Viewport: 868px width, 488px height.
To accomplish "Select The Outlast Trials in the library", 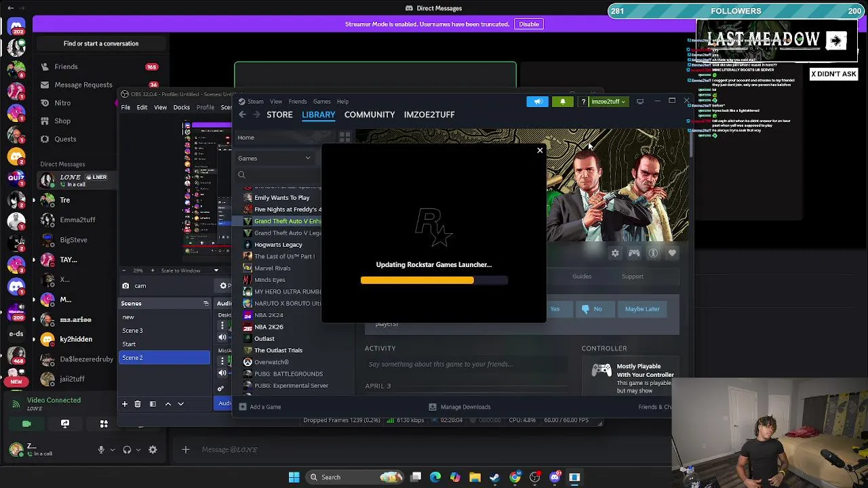I will click(278, 350).
